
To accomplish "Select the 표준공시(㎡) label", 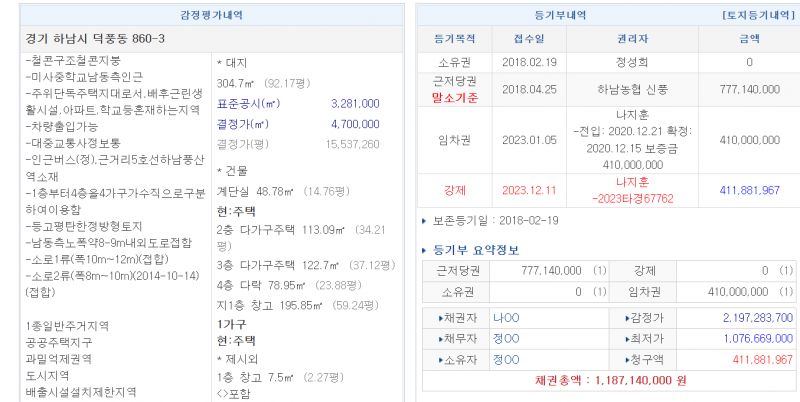I will click(243, 103).
